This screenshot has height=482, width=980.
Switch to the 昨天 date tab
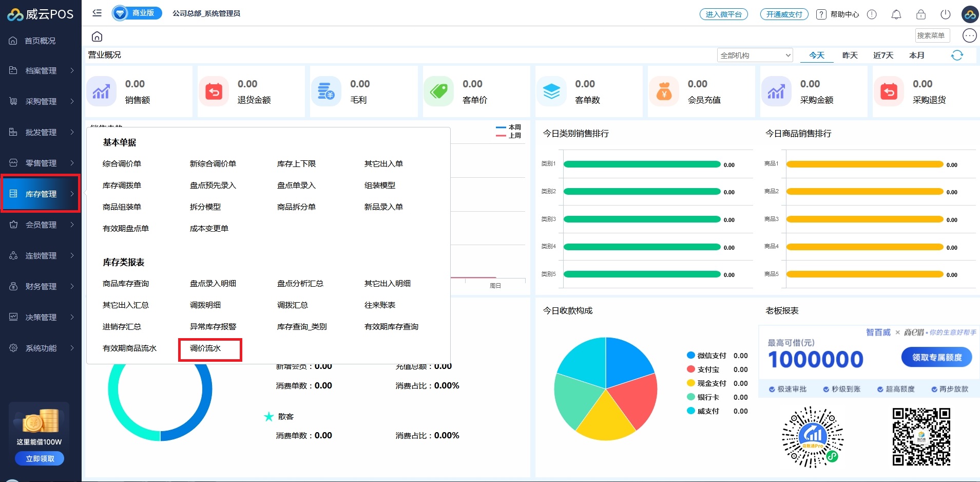click(850, 55)
